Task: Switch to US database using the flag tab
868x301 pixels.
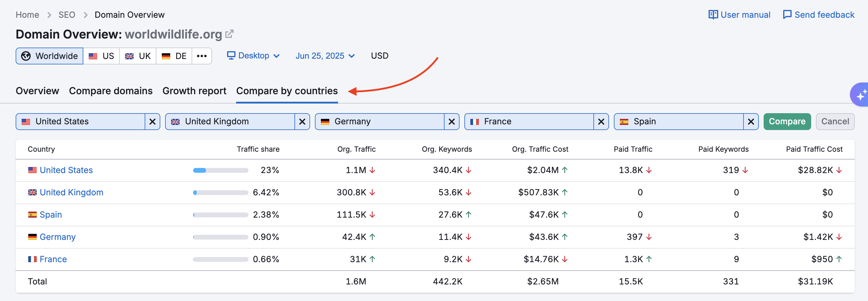Action: click(x=101, y=56)
